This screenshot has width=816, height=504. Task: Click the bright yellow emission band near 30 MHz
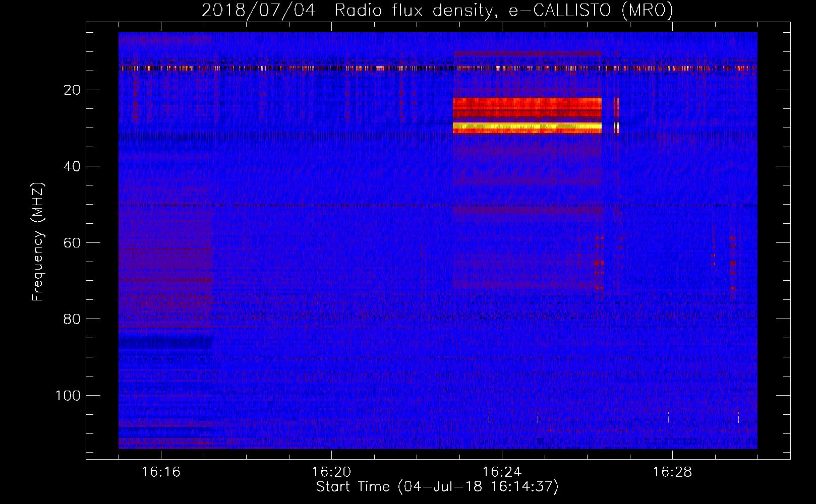coord(527,126)
